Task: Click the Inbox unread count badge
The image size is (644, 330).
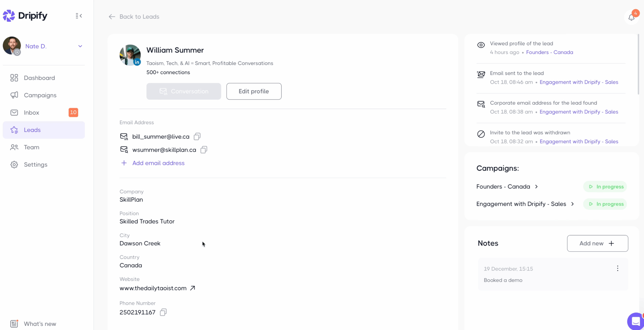Action: pos(73,112)
